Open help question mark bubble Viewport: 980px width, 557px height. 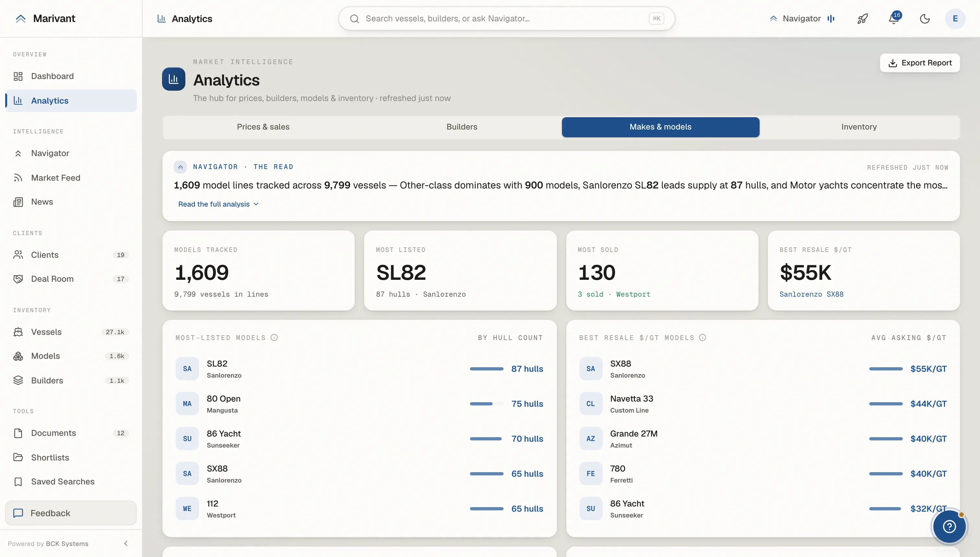tap(950, 526)
